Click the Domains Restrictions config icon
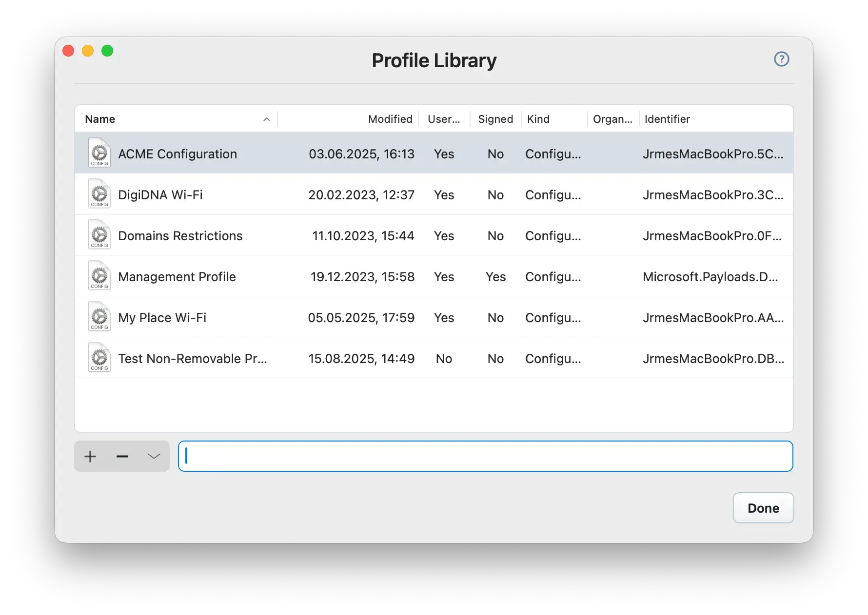868x615 pixels. (99, 235)
